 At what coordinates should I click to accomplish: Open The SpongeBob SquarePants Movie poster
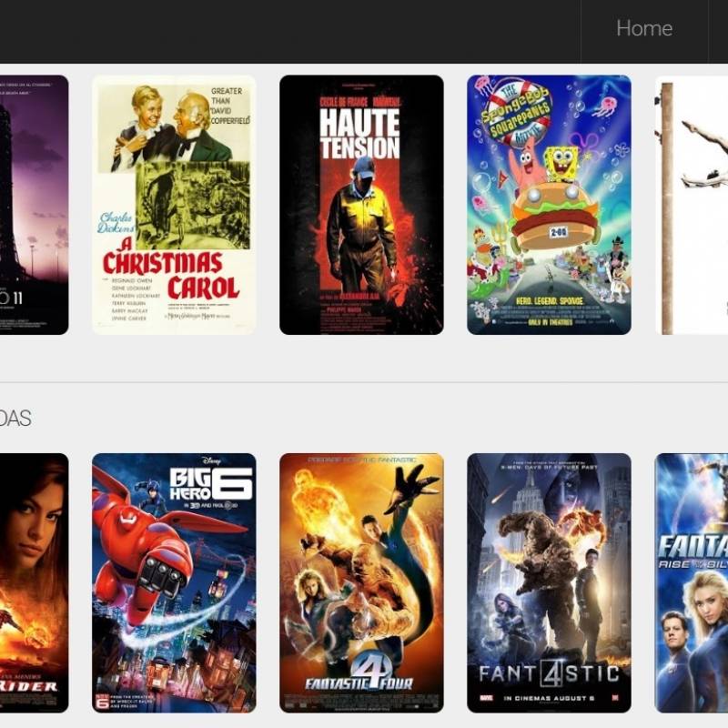point(549,205)
